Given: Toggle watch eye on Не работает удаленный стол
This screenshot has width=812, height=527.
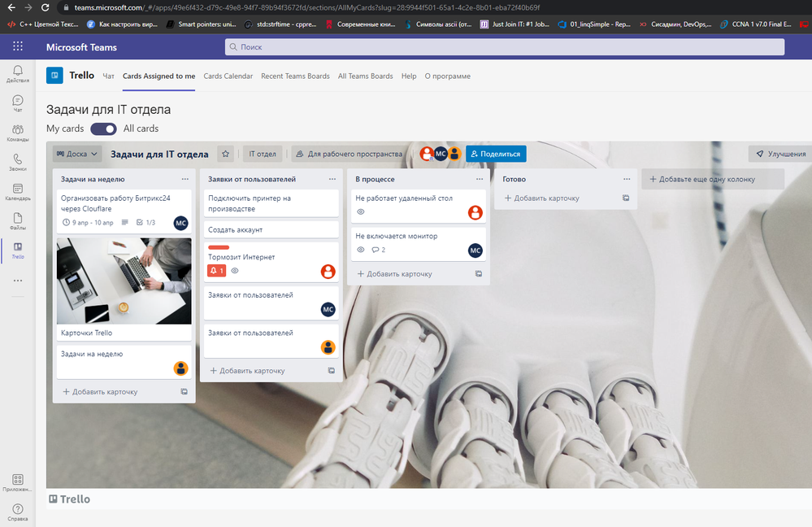Looking at the screenshot, I should tap(361, 212).
